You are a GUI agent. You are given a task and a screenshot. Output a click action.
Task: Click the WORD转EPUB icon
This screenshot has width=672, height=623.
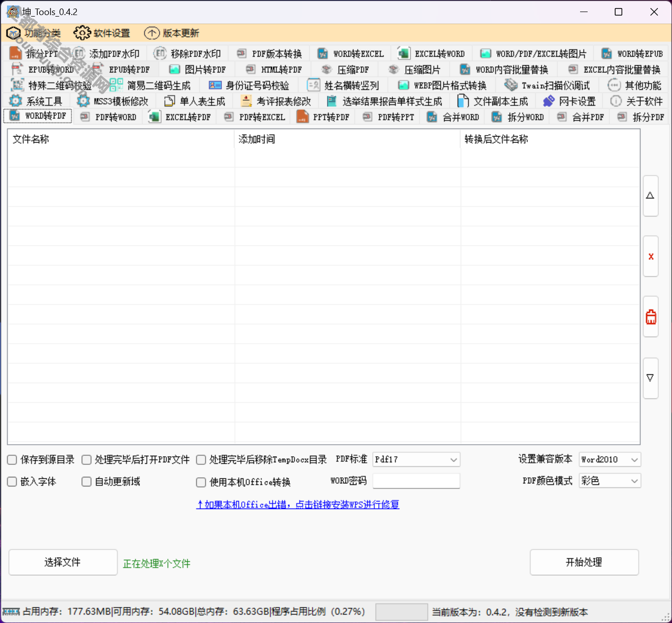[x=607, y=53]
